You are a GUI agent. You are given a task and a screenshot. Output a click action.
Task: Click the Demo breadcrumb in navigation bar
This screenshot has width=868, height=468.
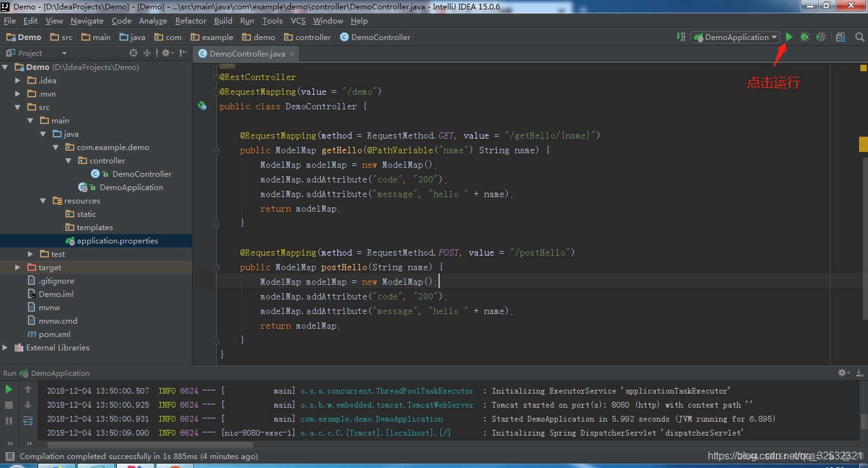(x=24, y=37)
